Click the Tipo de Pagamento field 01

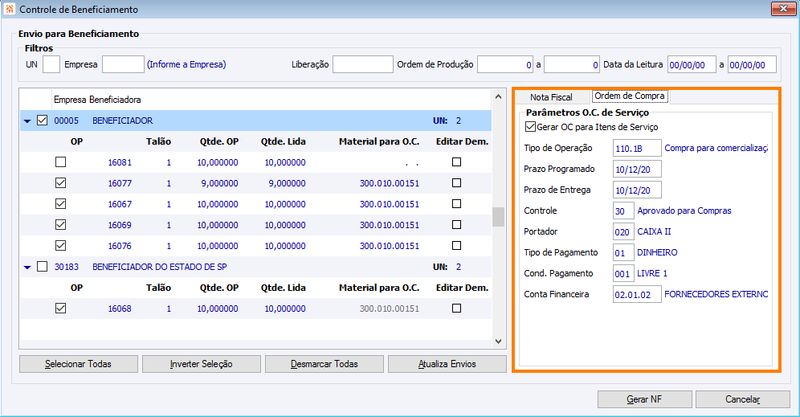(x=623, y=253)
